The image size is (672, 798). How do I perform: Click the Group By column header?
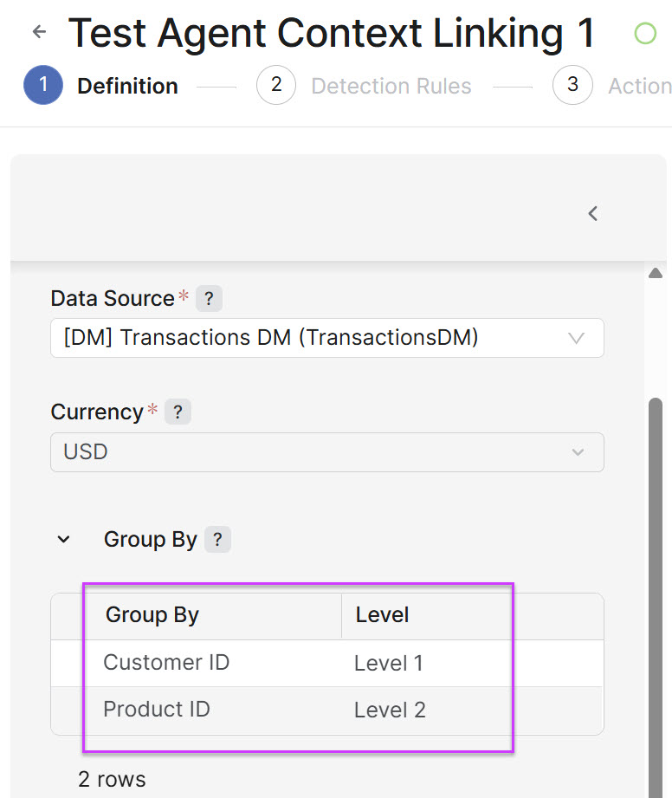[152, 615]
